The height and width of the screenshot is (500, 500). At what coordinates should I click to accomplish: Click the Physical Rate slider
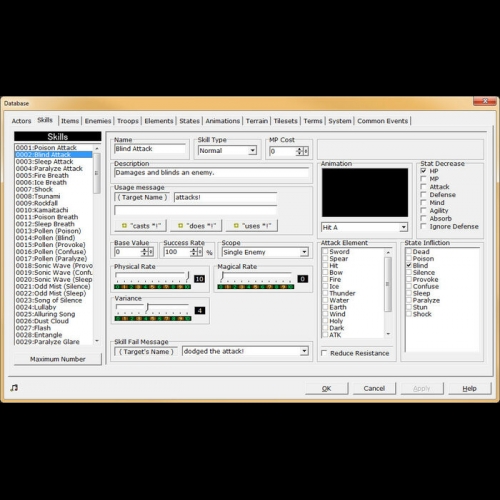click(152, 277)
